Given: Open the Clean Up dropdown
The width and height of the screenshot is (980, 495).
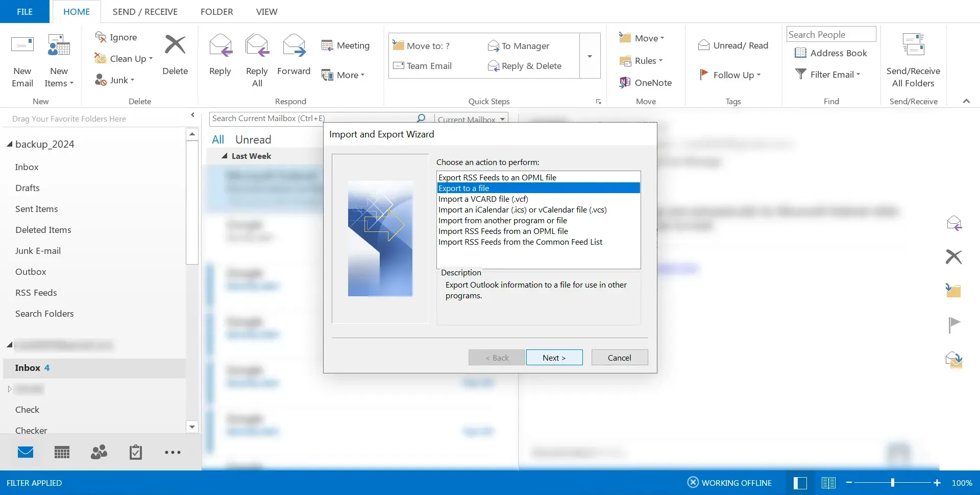Looking at the screenshot, I should (124, 59).
